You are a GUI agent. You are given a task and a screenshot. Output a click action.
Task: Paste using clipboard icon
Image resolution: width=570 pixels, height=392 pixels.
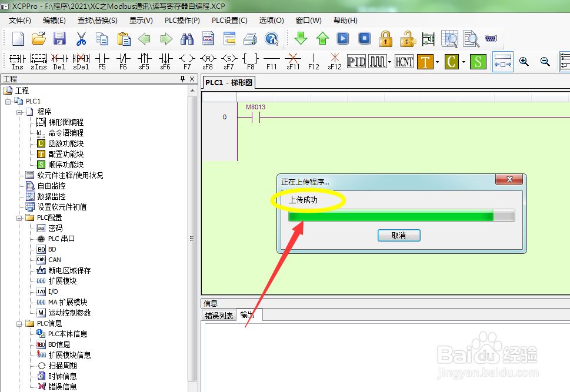[x=124, y=39]
